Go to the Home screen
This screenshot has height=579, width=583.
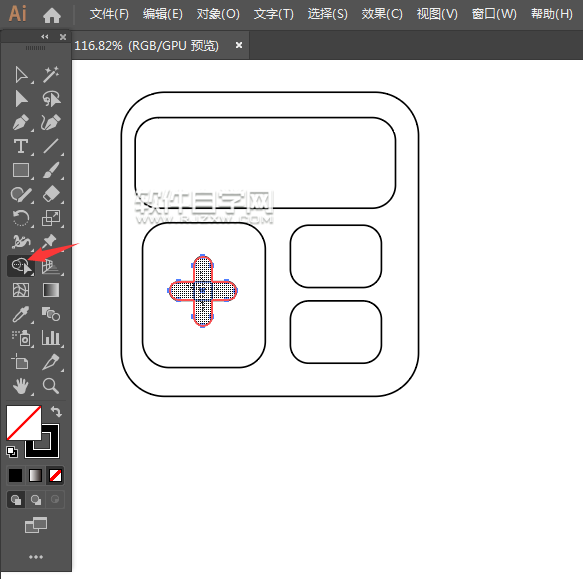(52, 15)
